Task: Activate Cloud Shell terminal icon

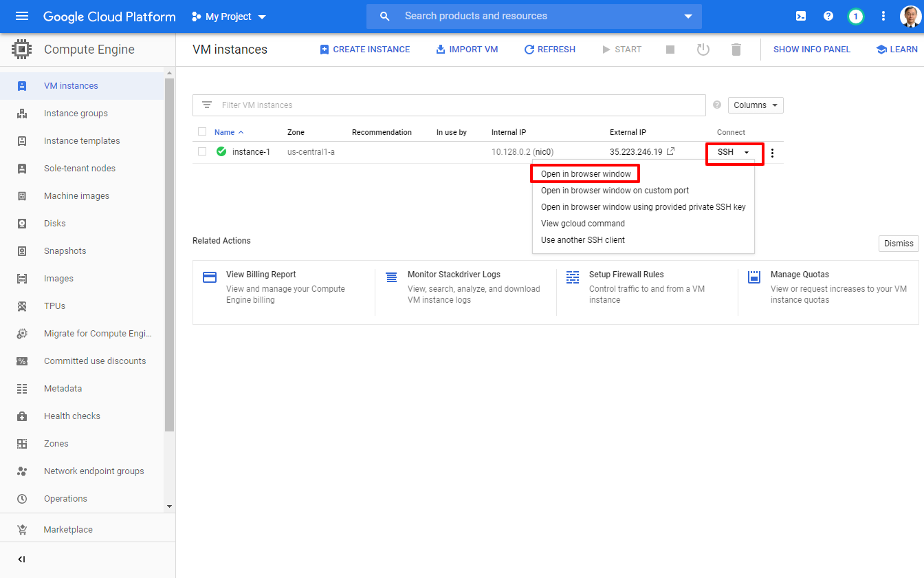Action: (801, 16)
